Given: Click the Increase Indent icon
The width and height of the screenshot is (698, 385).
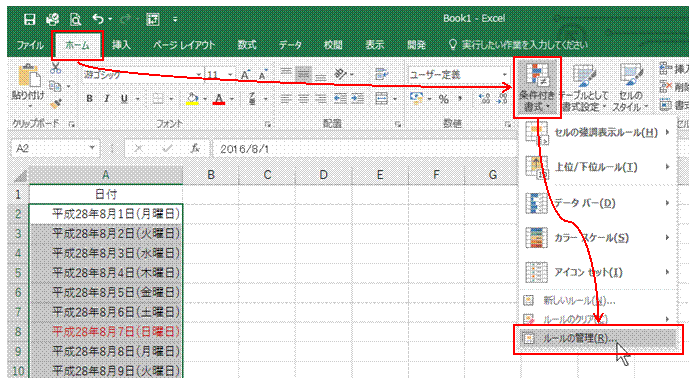Looking at the screenshot, I should point(357,99).
